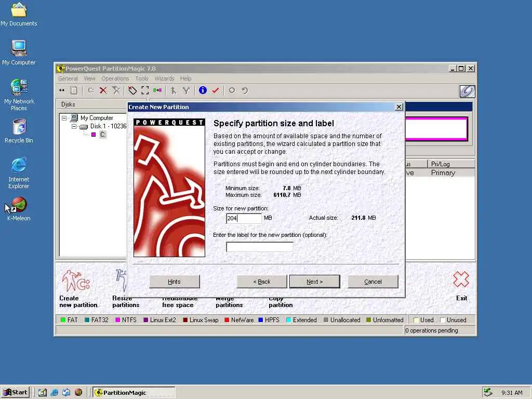
Task: Click the Pri/Log column header
Action: coord(451,164)
